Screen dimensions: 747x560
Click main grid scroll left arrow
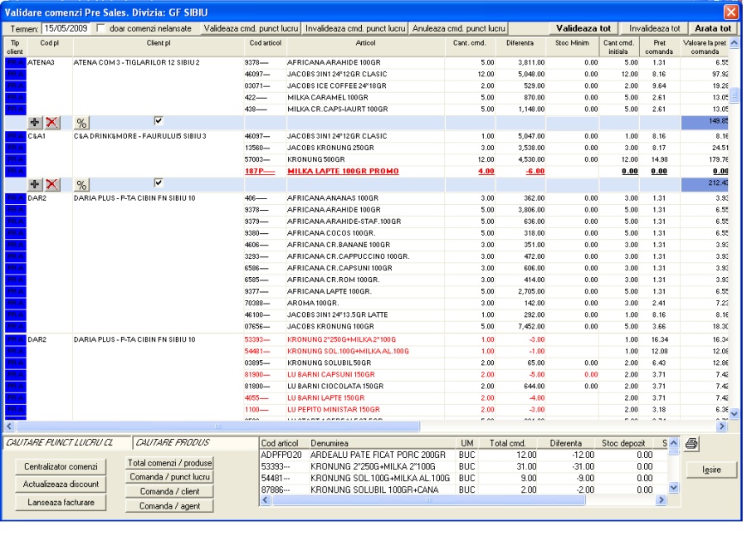[x=9, y=426]
